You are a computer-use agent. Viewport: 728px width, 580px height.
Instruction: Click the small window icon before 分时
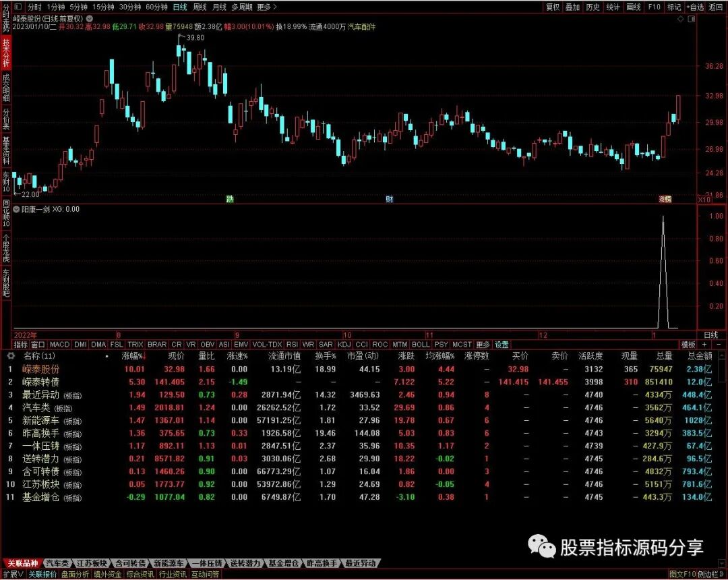pyautogui.click(x=18, y=7)
